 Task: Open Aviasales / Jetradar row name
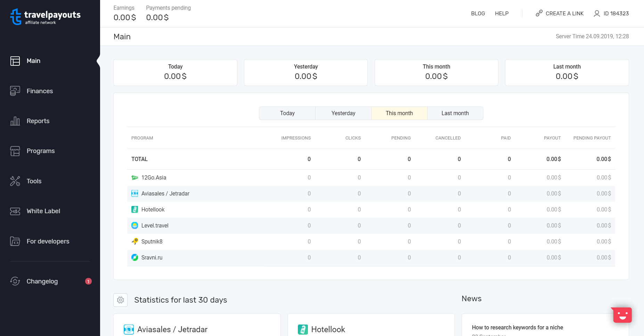coord(165,194)
